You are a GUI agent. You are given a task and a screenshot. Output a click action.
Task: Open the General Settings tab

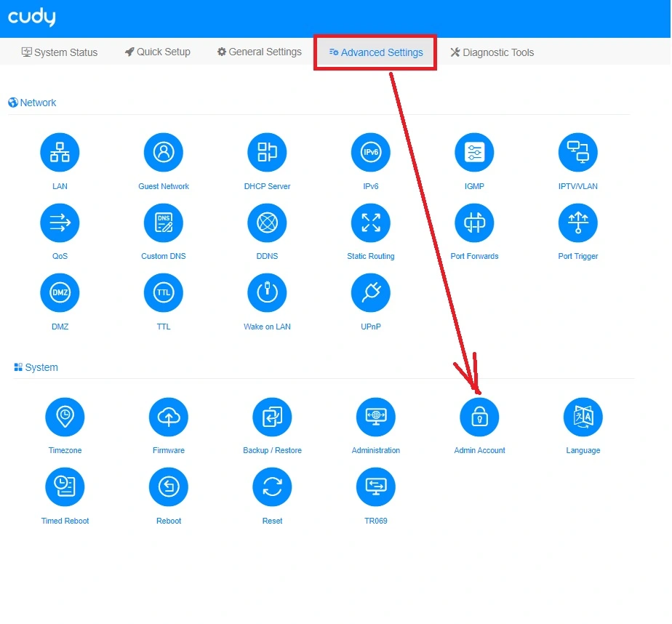(x=260, y=52)
